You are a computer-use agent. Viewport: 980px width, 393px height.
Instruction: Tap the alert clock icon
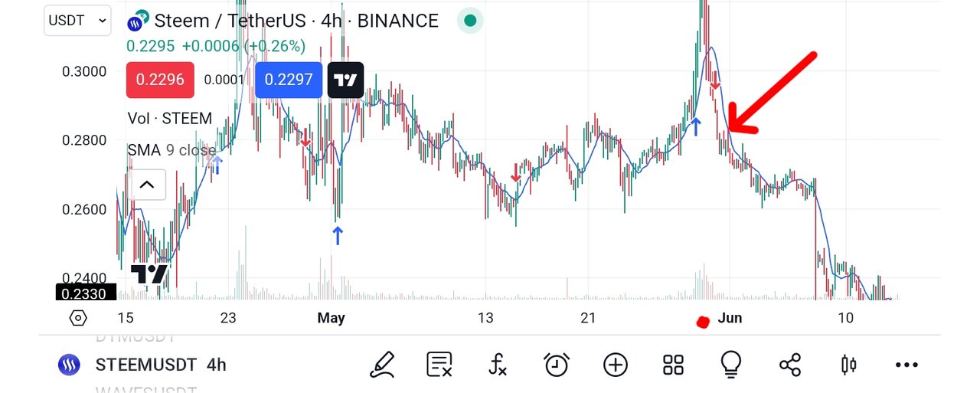pyautogui.click(x=557, y=365)
